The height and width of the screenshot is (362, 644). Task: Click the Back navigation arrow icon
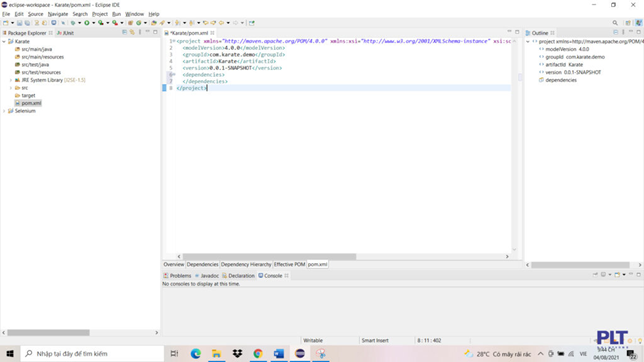click(x=221, y=23)
